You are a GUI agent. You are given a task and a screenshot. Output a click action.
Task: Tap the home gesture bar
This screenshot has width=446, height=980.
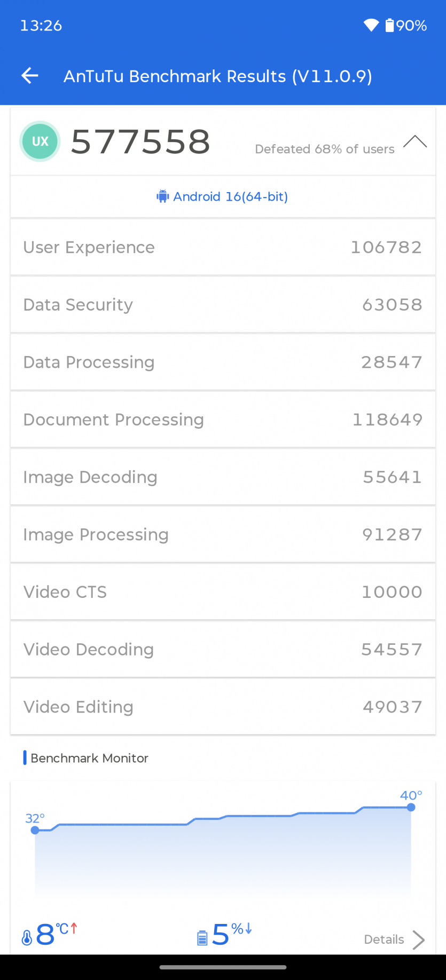click(x=223, y=967)
